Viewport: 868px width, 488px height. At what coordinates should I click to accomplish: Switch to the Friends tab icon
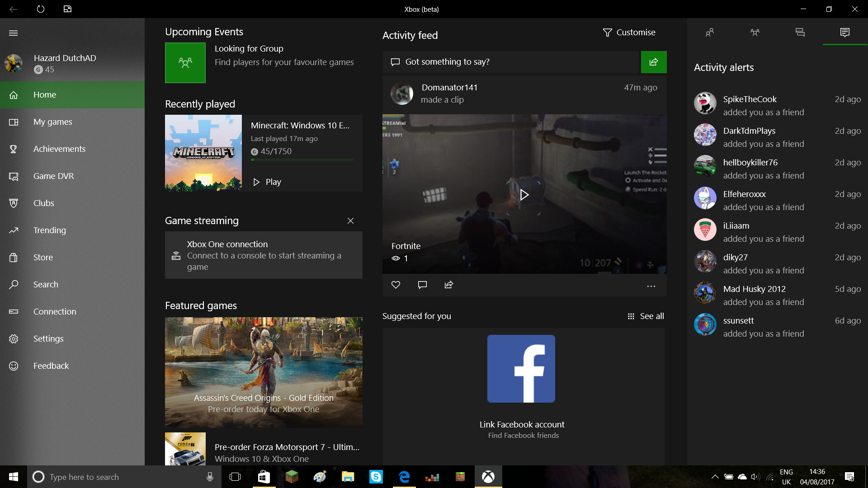coord(710,33)
